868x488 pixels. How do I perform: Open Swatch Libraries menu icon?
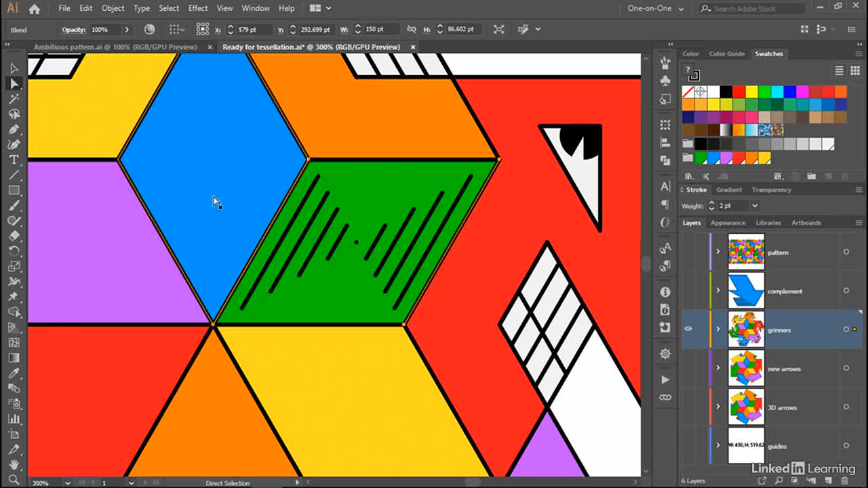pyautogui.click(x=689, y=176)
